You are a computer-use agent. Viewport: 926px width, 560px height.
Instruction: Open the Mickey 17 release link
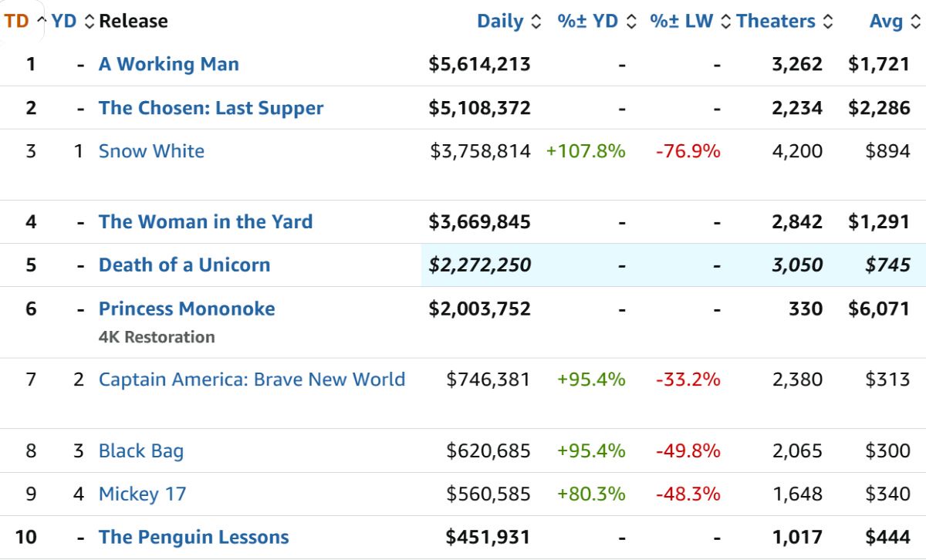point(143,494)
